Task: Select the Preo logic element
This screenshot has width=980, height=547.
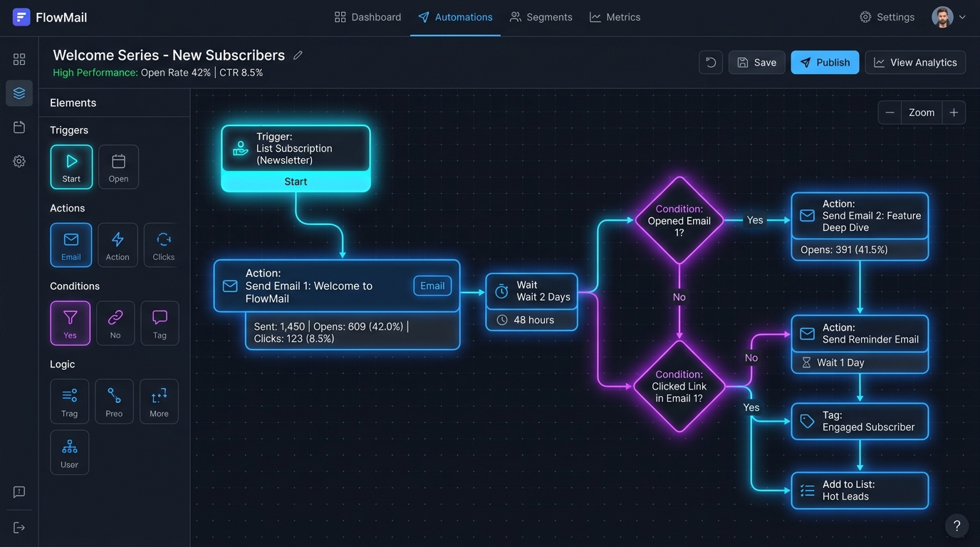Action: [114, 401]
